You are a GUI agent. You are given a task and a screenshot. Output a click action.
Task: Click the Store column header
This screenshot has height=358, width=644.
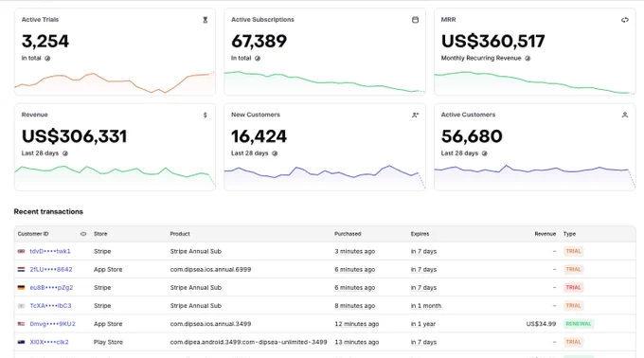tap(100, 234)
